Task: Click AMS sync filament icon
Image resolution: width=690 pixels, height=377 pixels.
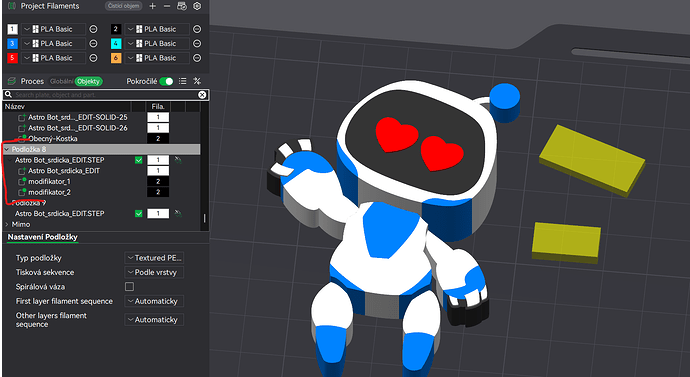Action: click(x=182, y=6)
